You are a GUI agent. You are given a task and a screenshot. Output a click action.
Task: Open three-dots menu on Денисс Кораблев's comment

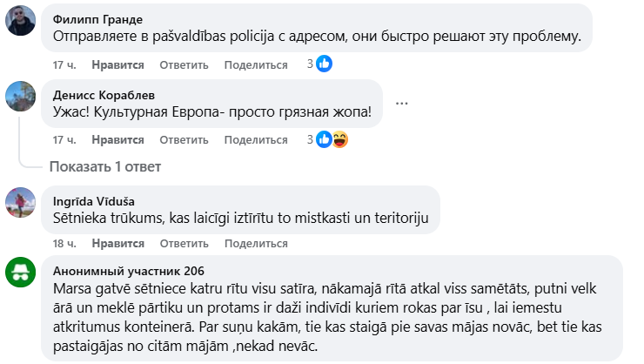(401, 103)
